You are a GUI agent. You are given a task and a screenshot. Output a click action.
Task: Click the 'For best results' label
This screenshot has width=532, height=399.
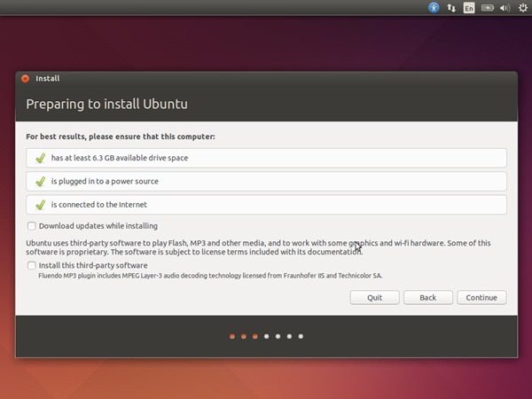pyautogui.click(x=121, y=137)
